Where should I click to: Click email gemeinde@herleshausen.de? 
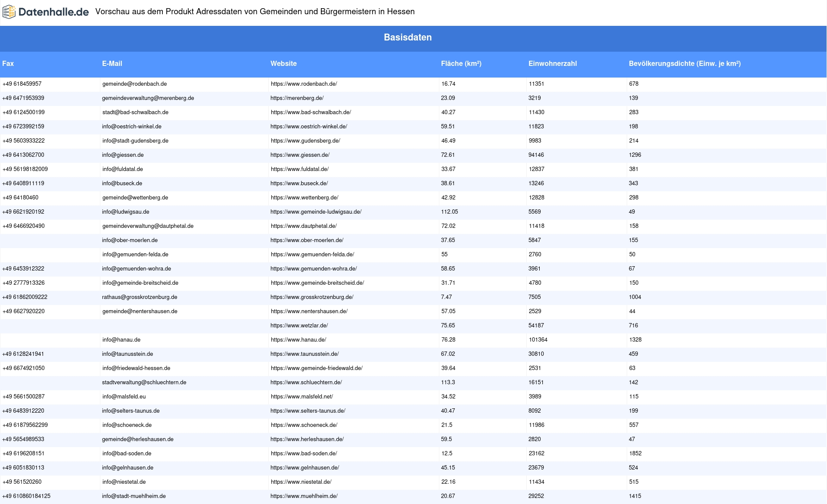(138, 439)
